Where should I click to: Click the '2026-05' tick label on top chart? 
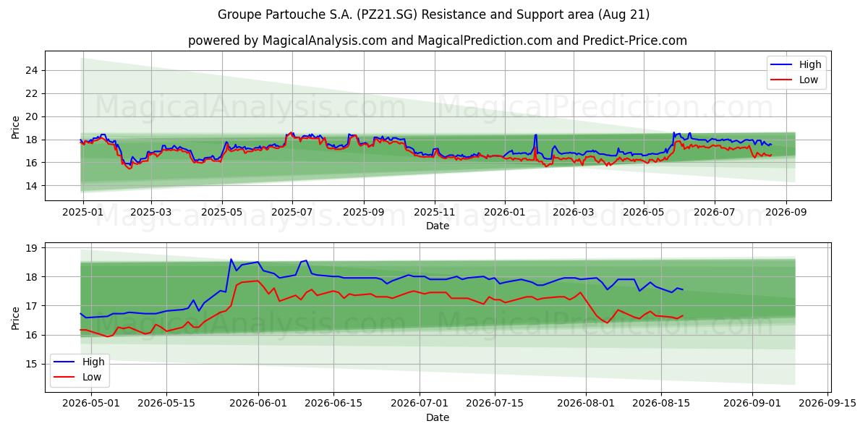pyautogui.click(x=644, y=212)
